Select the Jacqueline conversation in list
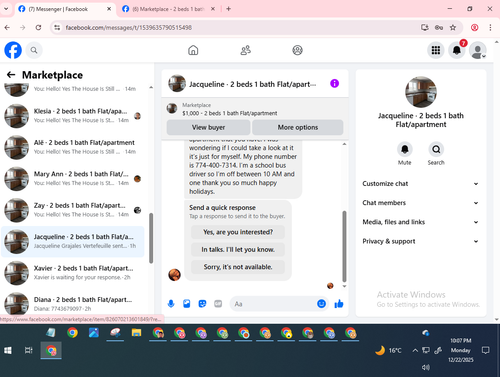This screenshot has width=500, height=377. pyautogui.click(x=73, y=241)
